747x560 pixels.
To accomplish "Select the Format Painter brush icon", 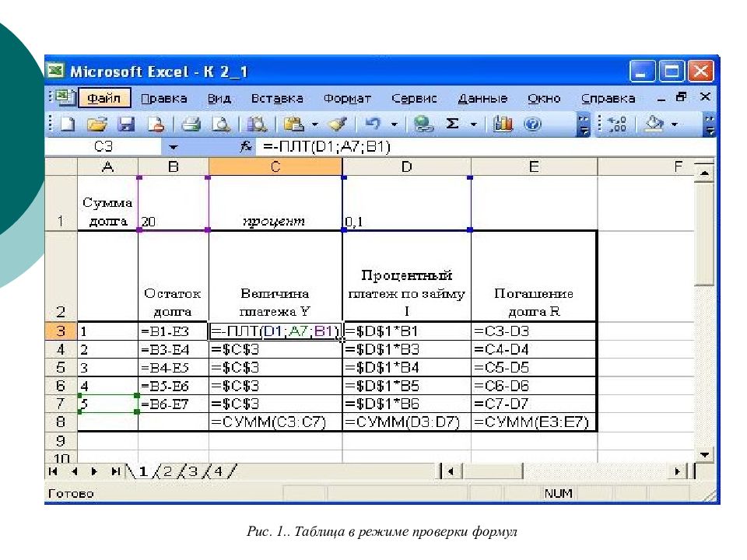I will pos(338,124).
